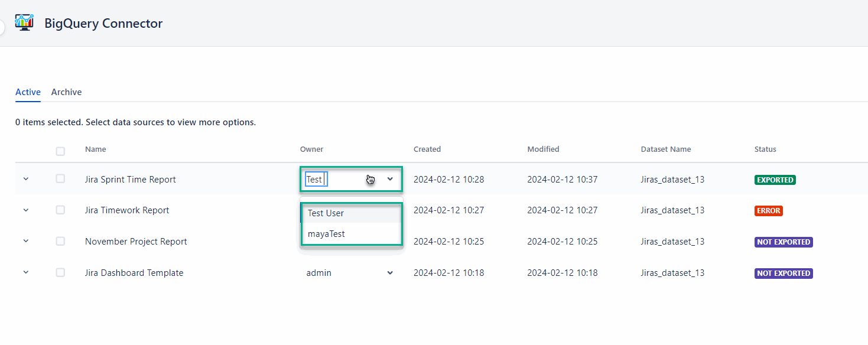This screenshot has height=345, width=868.
Task: Click the BigQuery Connector logo icon
Action: (24, 22)
